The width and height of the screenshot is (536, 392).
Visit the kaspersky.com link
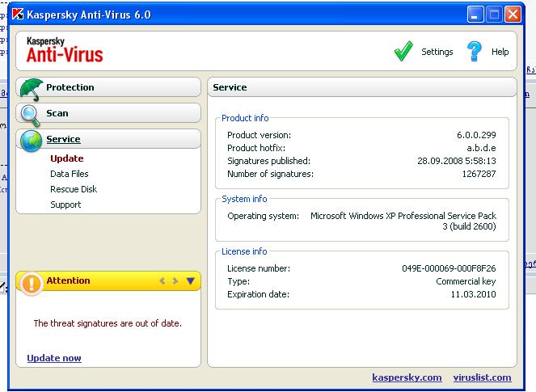point(407,377)
